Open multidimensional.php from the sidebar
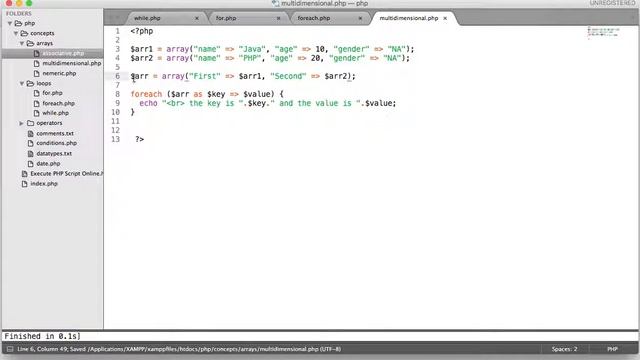Viewport: 640px width, 360px height. click(x=72, y=63)
